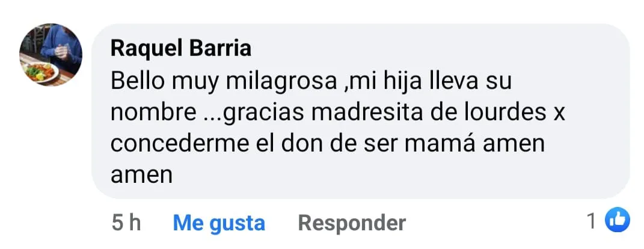
Task: Select the gray comment bubble
Action: click(360, 111)
